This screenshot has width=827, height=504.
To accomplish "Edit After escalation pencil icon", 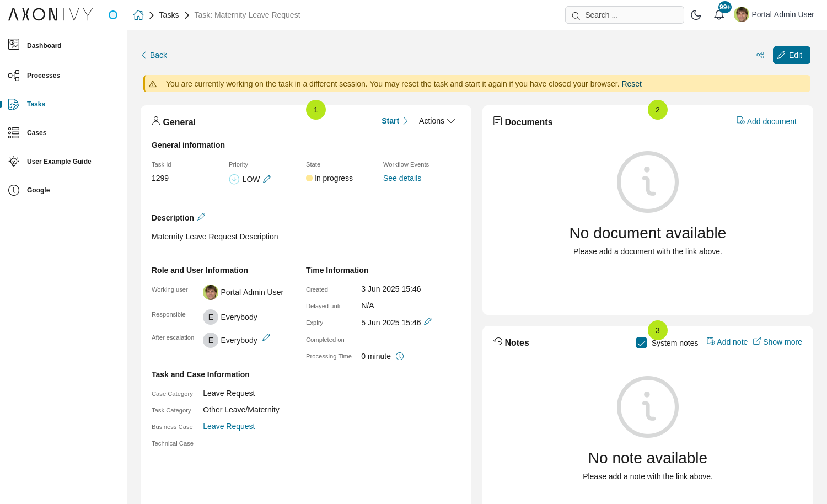I will [266, 337].
